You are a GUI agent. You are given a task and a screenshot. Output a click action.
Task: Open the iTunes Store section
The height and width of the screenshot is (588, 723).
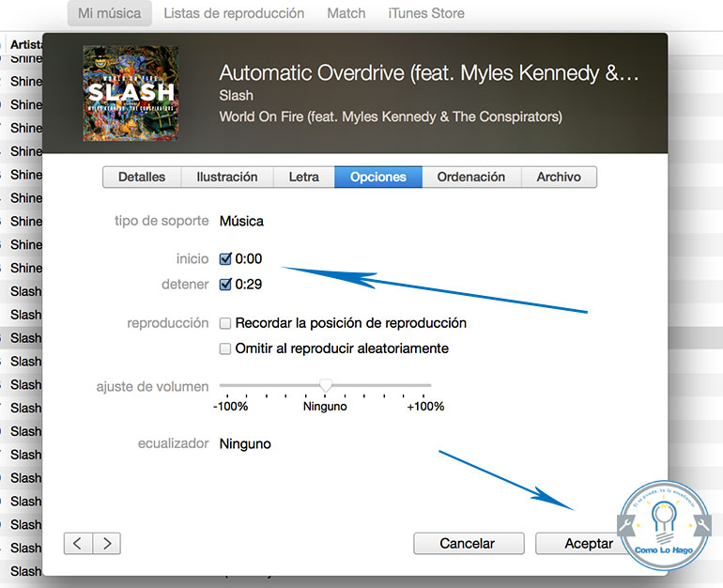click(x=426, y=13)
